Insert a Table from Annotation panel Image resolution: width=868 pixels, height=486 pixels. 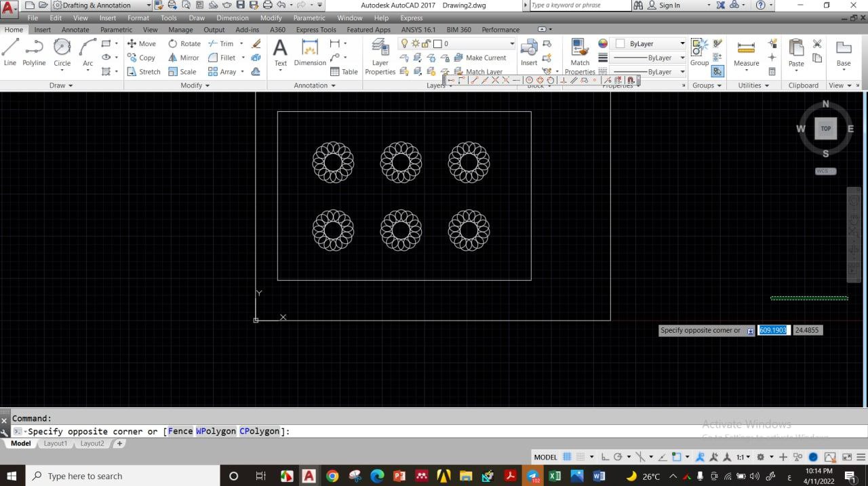[x=344, y=72]
